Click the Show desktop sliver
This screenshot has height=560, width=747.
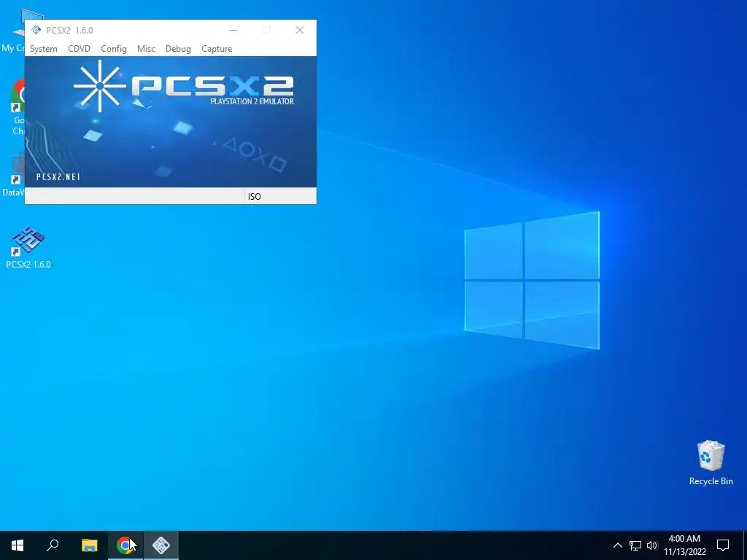pos(745,545)
